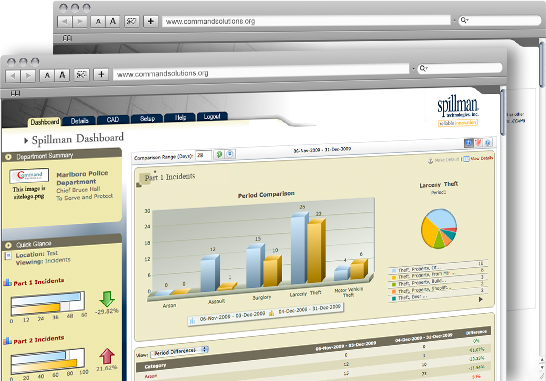Open the CAD tab
546x381 pixels.
(113, 119)
